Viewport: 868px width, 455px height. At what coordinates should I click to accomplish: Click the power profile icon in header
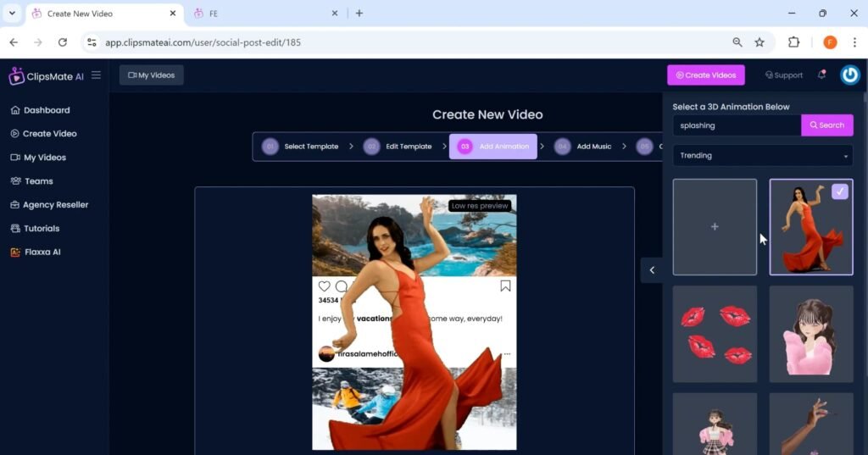pyautogui.click(x=849, y=75)
